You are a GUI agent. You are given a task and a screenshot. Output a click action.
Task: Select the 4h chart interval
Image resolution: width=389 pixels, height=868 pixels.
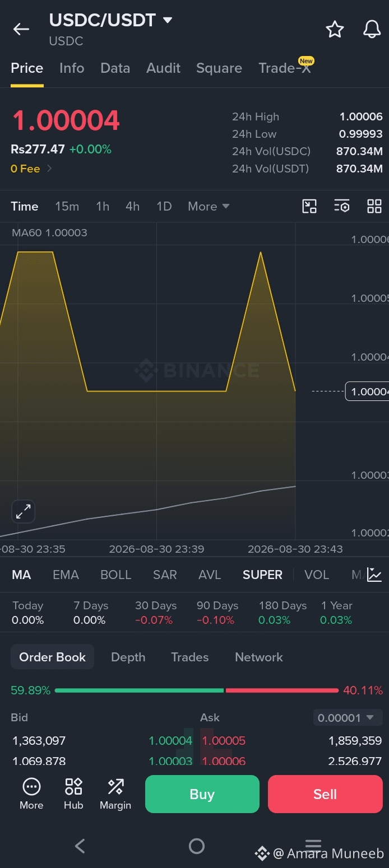(132, 206)
